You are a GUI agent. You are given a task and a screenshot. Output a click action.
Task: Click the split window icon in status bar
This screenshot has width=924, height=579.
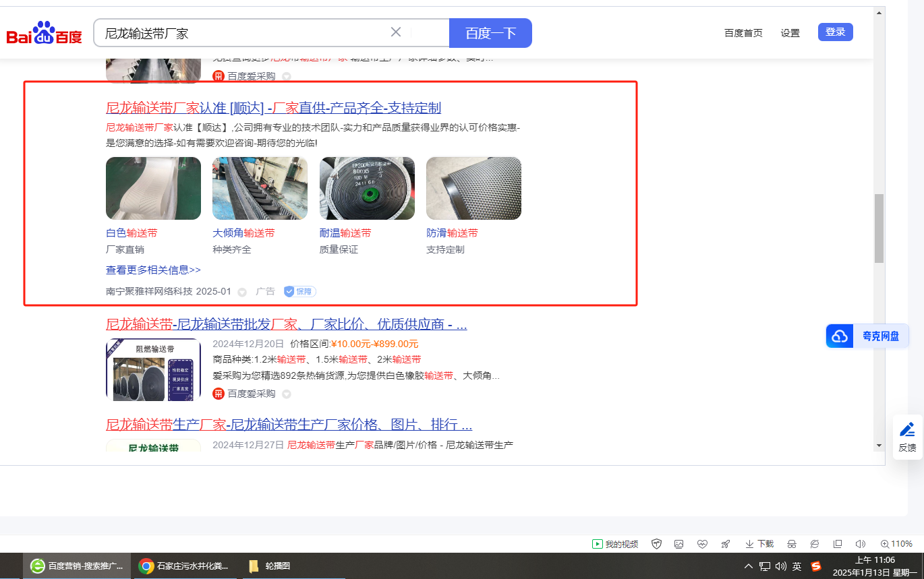click(x=838, y=544)
